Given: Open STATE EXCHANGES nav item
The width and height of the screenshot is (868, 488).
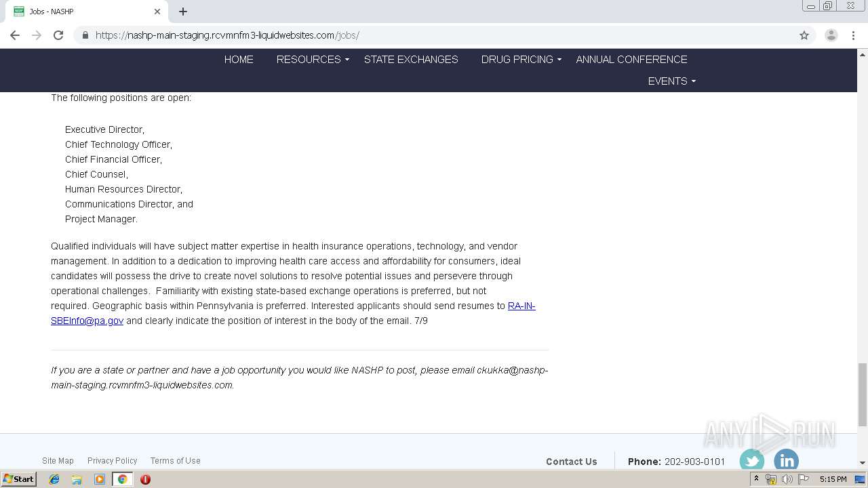Looking at the screenshot, I should coord(411,60).
